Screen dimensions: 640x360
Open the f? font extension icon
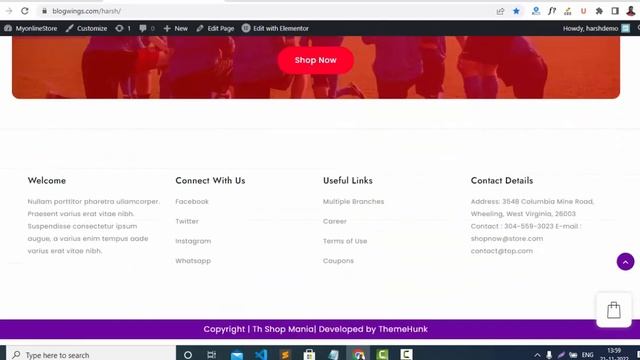pyautogui.click(x=552, y=11)
